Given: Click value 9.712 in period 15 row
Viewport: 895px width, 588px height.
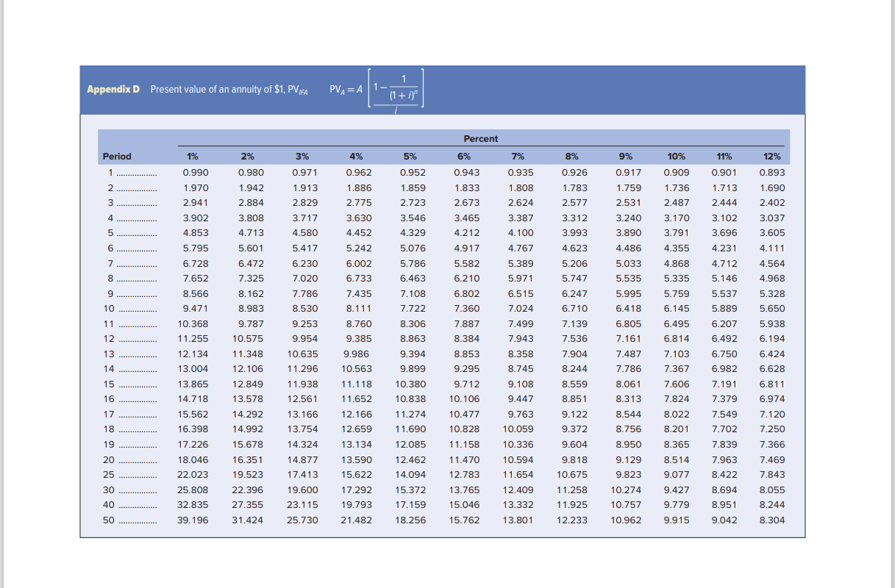Looking at the screenshot, I should pos(467,384).
